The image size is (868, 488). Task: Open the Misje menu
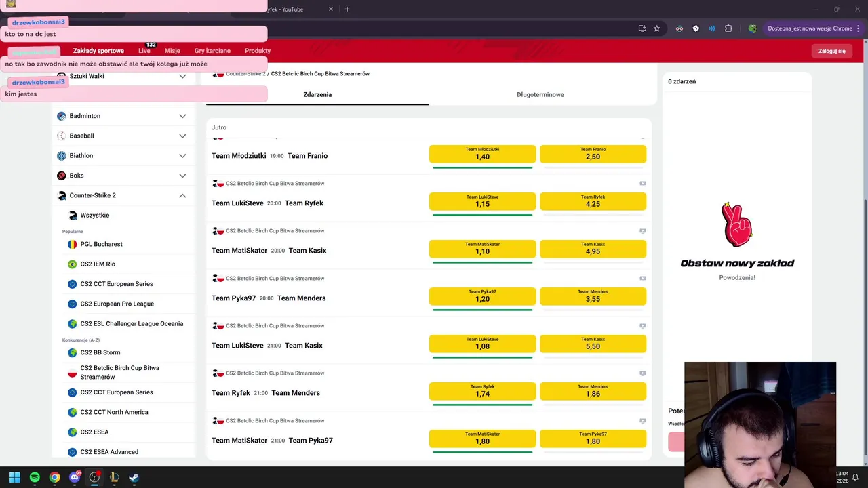click(x=172, y=51)
